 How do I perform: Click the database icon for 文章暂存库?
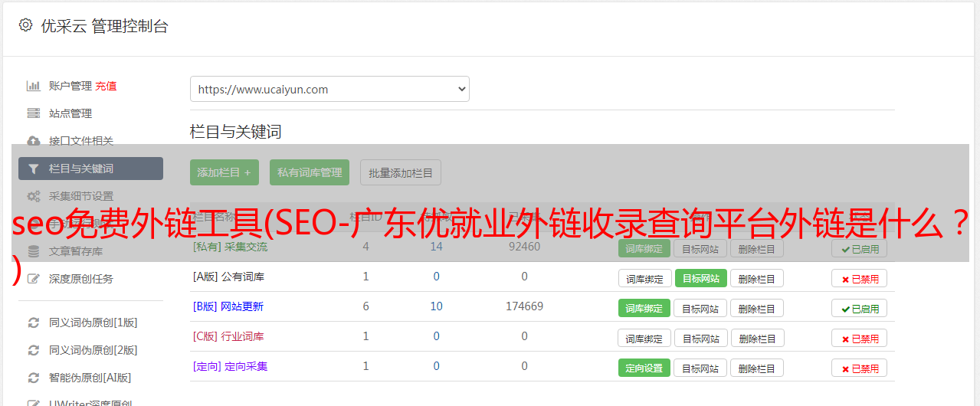pos(33,251)
